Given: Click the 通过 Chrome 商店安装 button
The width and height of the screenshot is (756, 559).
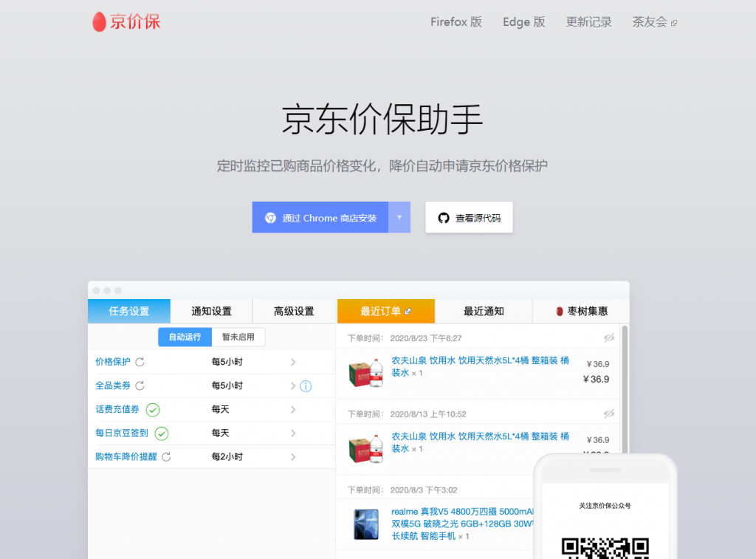Looking at the screenshot, I should pyautogui.click(x=320, y=217).
